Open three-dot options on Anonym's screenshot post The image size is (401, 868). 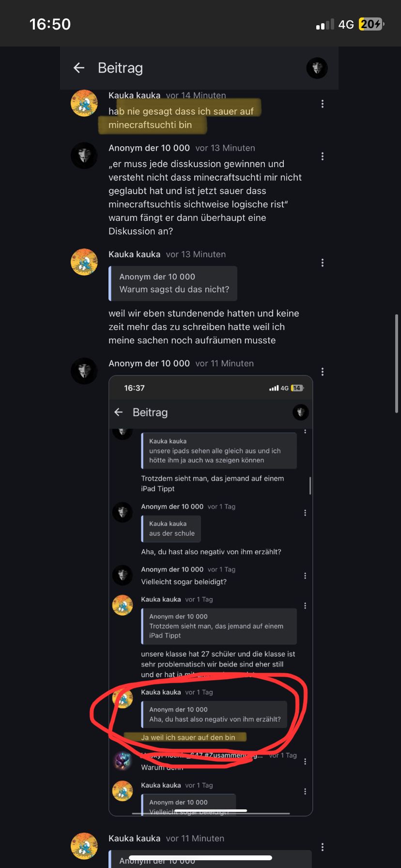pyautogui.click(x=323, y=372)
